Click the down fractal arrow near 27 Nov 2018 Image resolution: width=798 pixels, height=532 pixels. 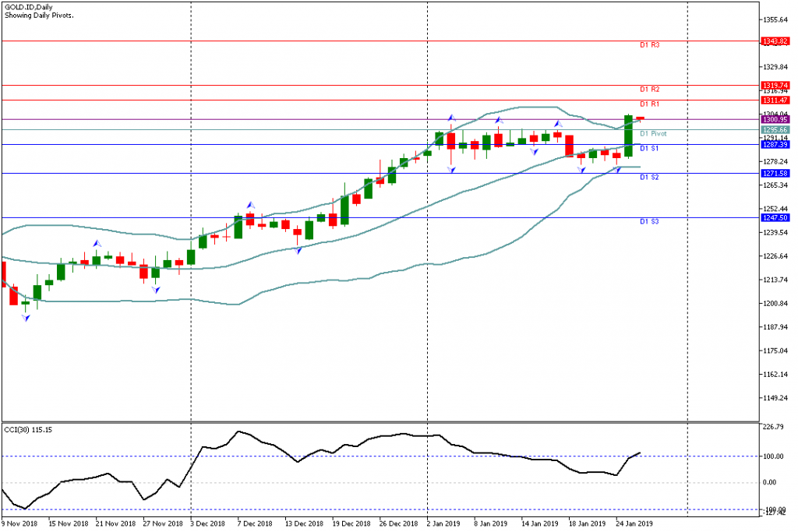[156, 289]
